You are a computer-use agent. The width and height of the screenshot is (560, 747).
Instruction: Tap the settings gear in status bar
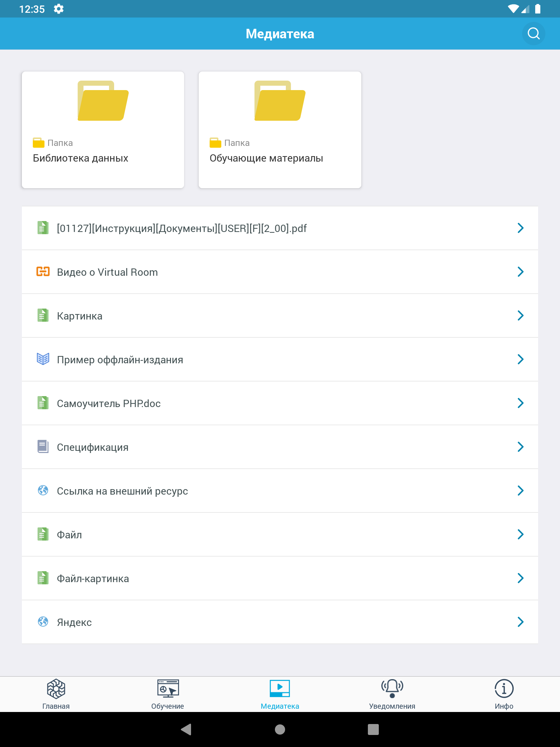click(x=59, y=9)
